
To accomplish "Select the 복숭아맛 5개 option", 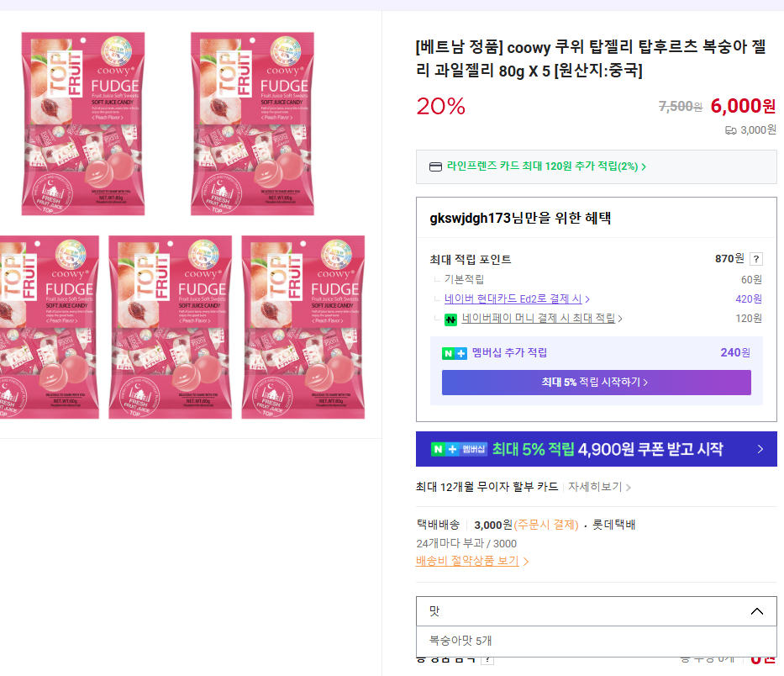I will 460,641.
